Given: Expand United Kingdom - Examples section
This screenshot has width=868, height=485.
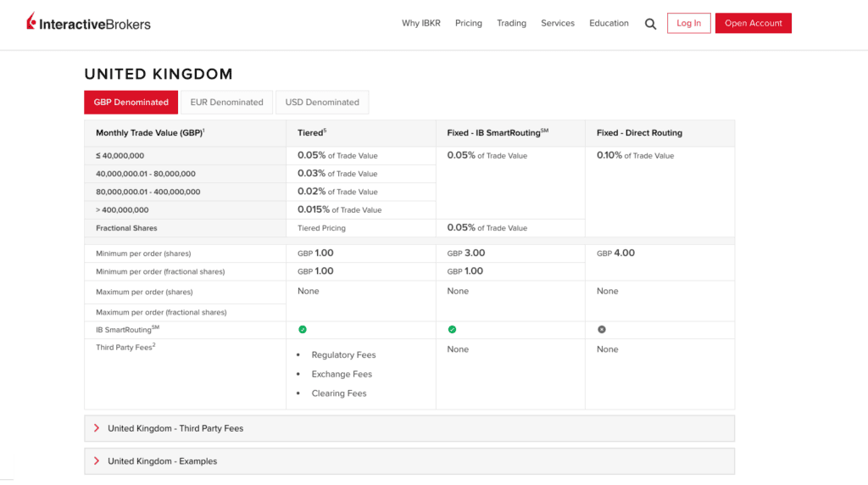Looking at the screenshot, I should 409,461.
